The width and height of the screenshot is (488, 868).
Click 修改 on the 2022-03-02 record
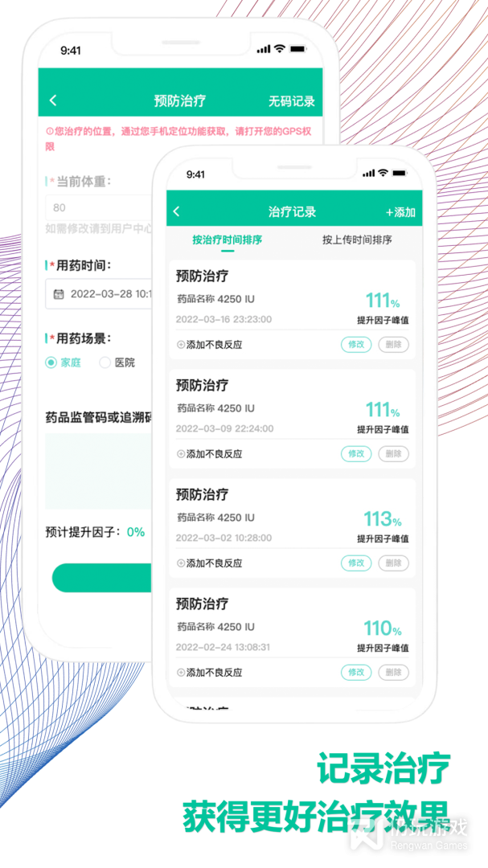(x=355, y=563)
